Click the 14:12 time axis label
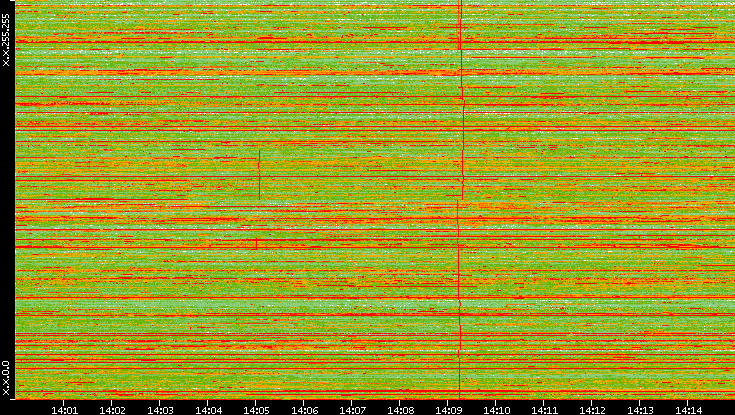The height and width of the screenshot is (415, 735). (x=592, y=410)
